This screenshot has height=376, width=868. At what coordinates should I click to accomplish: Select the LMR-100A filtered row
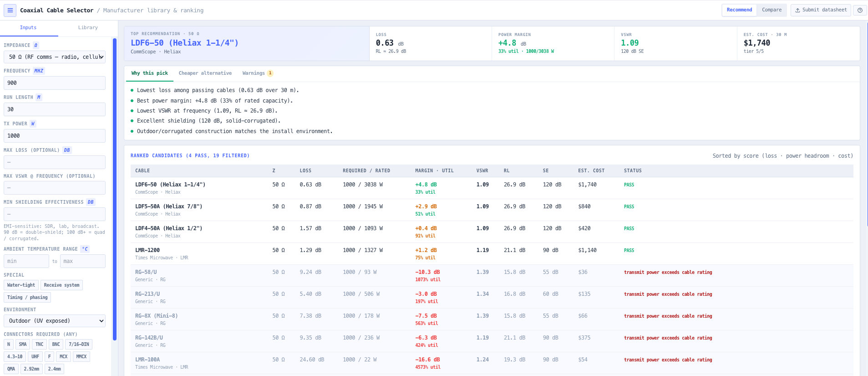click(492, 363)
